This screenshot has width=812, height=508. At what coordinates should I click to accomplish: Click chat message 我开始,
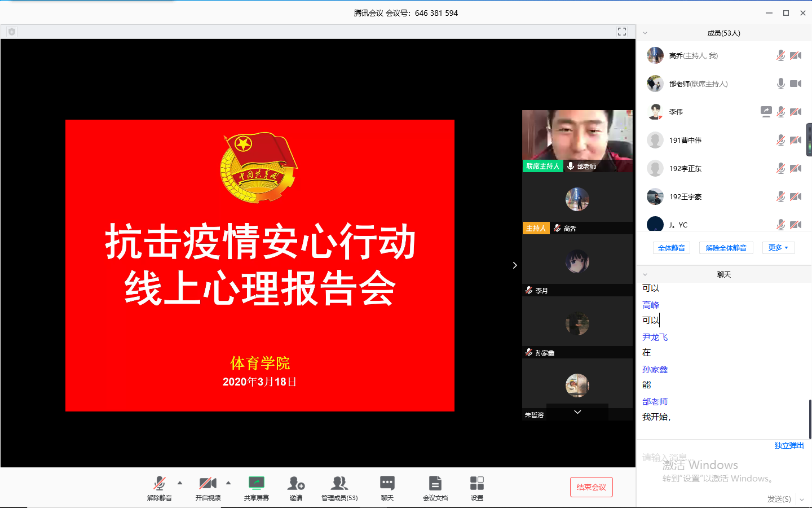click(x=656, y=417)
